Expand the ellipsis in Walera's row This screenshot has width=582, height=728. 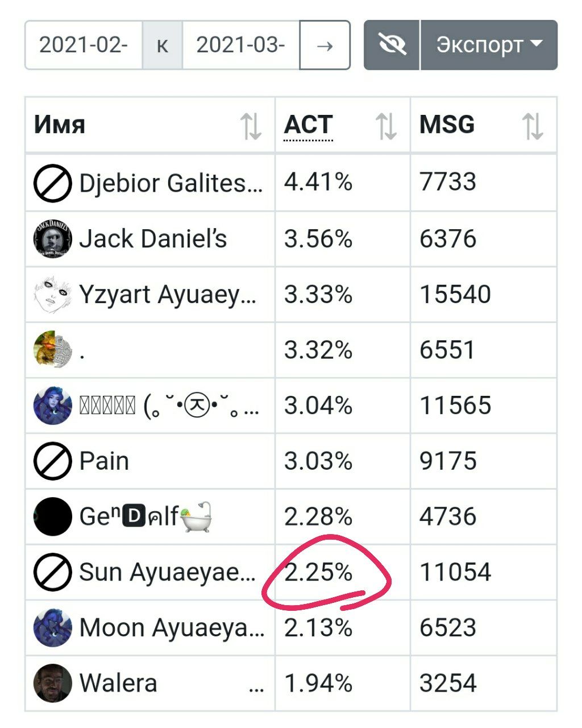tap(256, 689)
